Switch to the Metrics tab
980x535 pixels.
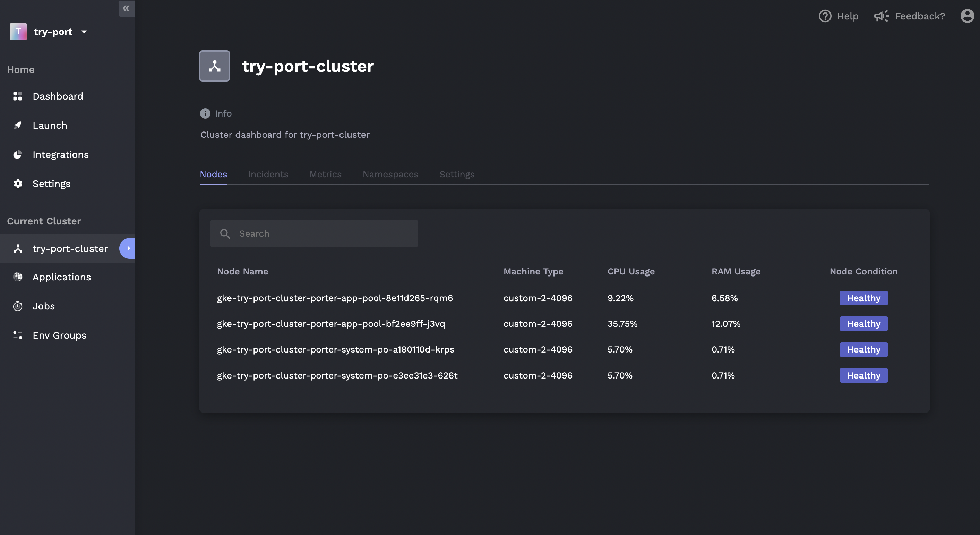click(x=326, y=174)
